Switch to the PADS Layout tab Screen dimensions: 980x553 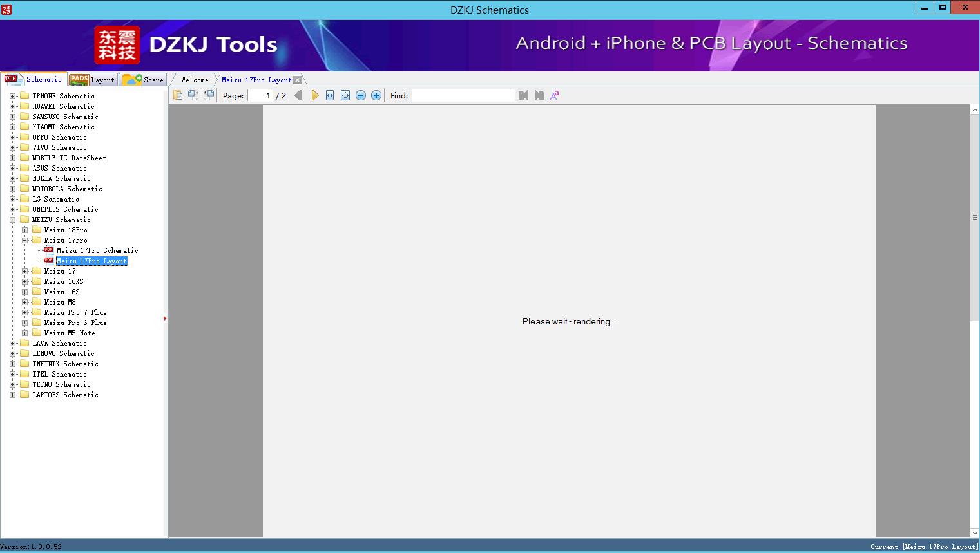pos(92,80)
